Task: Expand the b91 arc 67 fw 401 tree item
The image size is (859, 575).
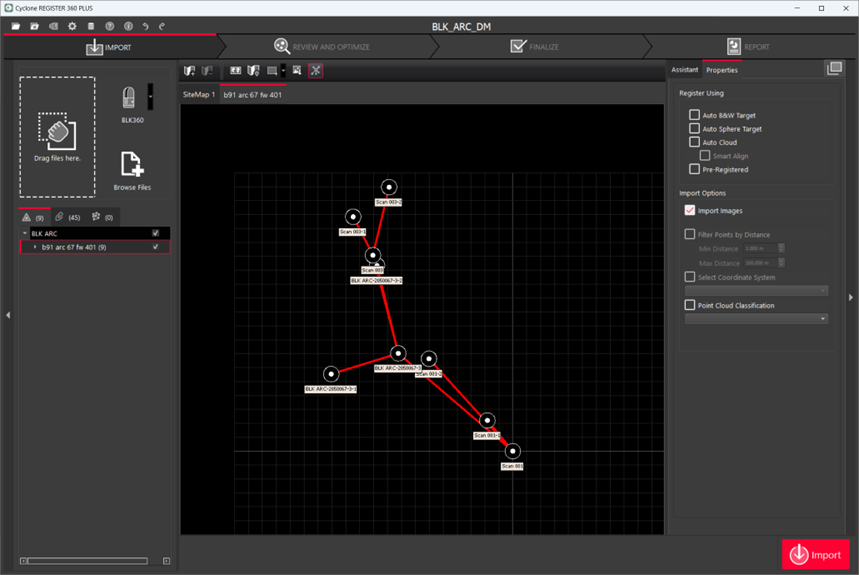Action: (35, 247)
